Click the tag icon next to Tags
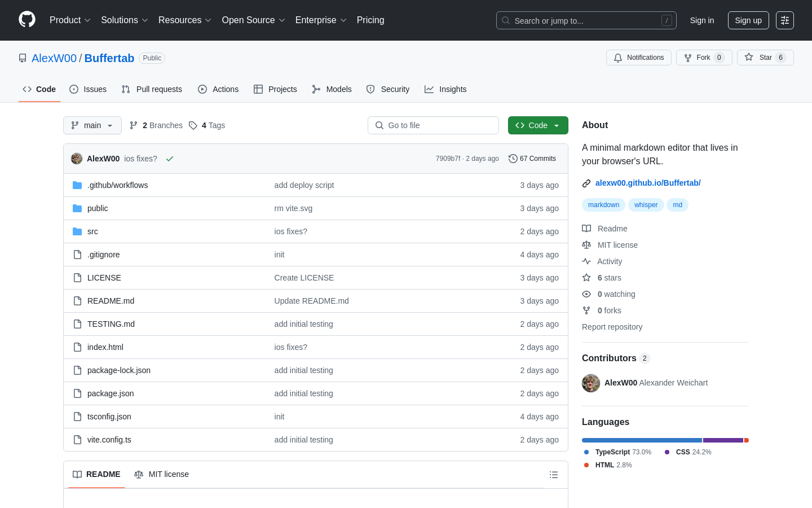Screen dimensions: 812x508 click(193, 125)
